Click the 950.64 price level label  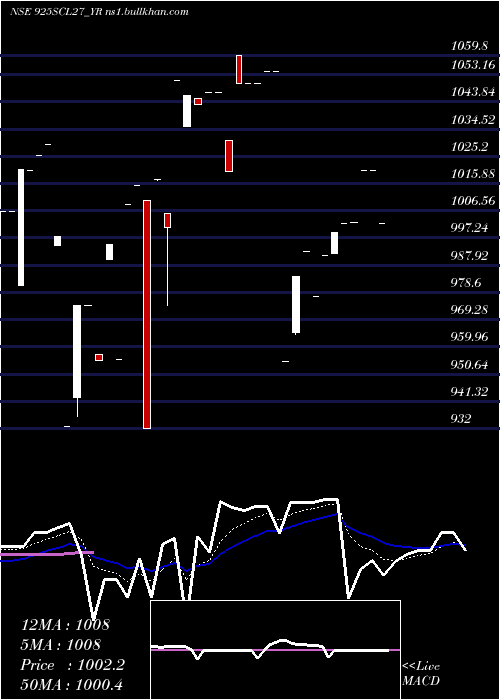469,365
